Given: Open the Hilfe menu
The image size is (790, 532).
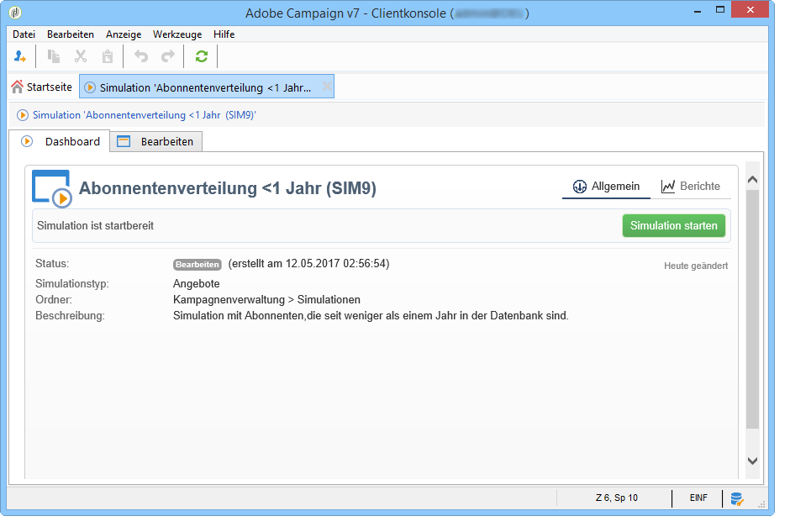Looking at the screenshot, I should point(224,34).
